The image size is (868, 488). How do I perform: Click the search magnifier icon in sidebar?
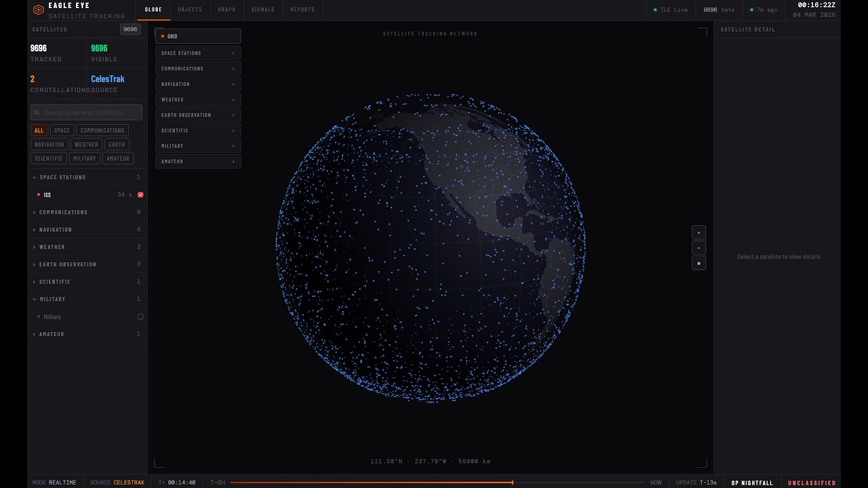coord(38,113)
